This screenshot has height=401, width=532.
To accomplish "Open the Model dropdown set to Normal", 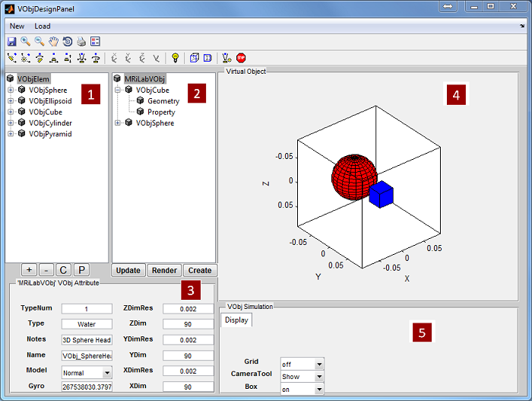I will pos(87,373).
